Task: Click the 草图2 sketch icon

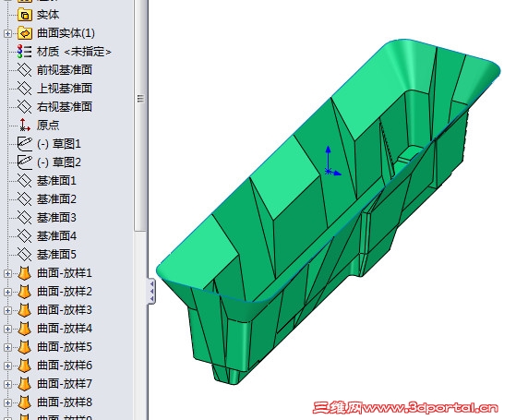Action: [x=25, y=162]
